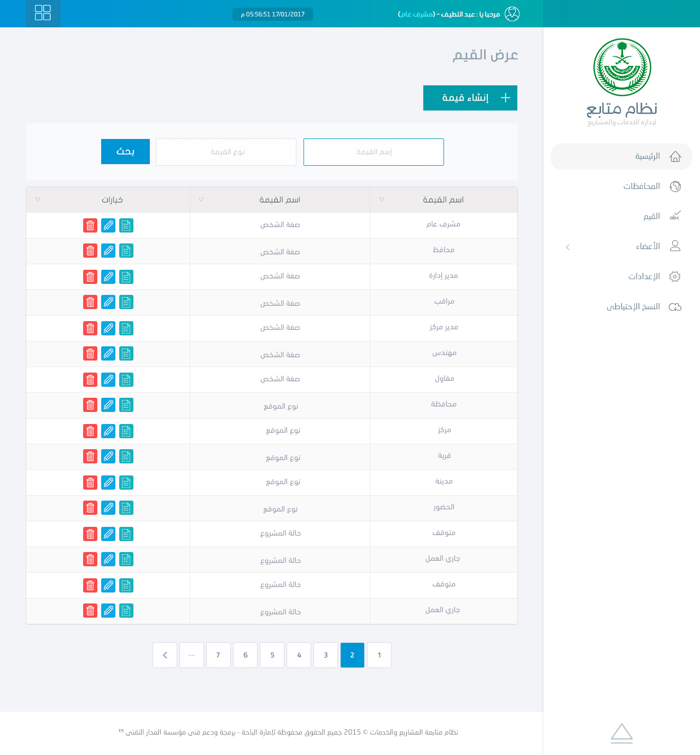Go to page 3 in pagination
This screenshot has height=755, width=700.
325,655
